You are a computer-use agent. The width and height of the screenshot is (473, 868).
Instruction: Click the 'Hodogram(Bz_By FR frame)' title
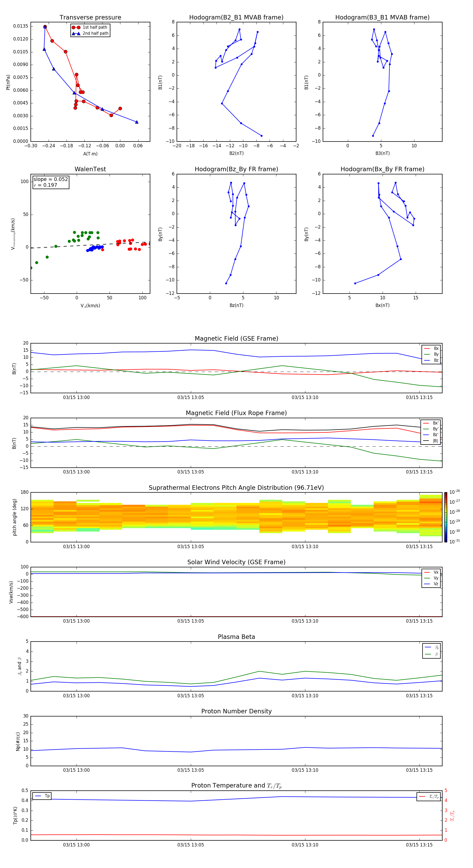[x=236, y=169]
